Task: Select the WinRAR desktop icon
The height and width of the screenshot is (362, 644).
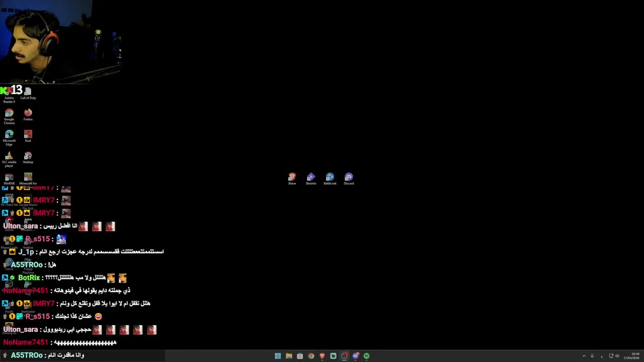Action: (9, 179)
